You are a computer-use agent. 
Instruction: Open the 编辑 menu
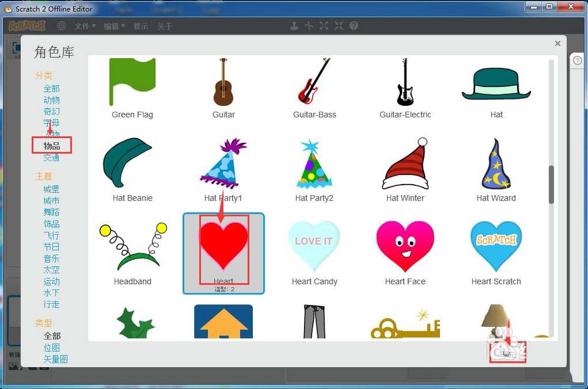tap(115, 26)
